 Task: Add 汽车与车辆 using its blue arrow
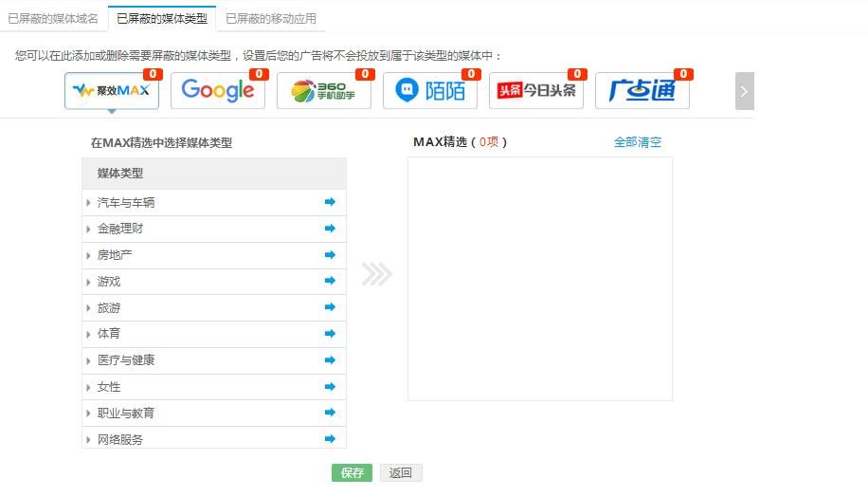(330, 202)
